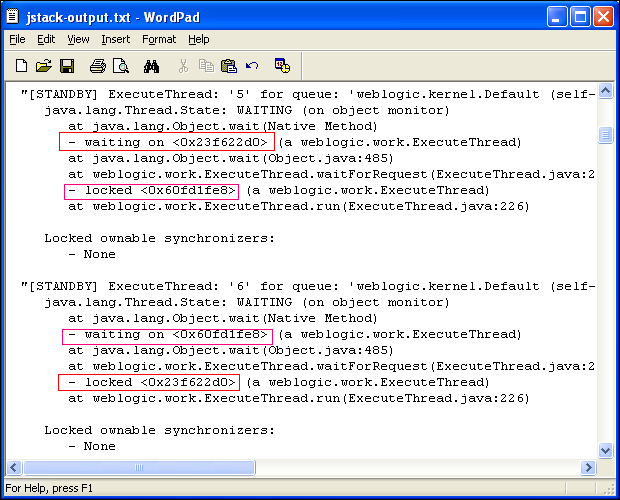Screen dimensions: 620x500
Task: Click the ExecuteThread '5' header line
Action: click(x=308, y=94)
